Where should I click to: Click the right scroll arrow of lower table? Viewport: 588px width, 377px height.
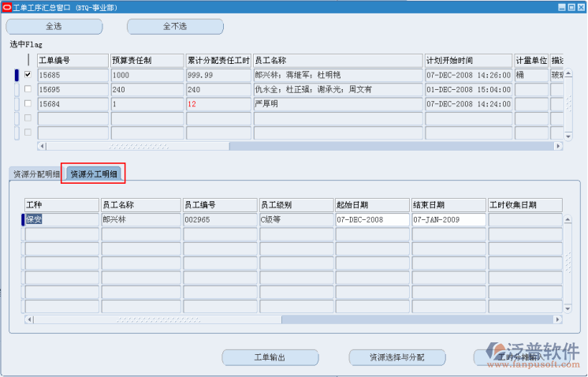pyautogui.click(x=558, y=319)
